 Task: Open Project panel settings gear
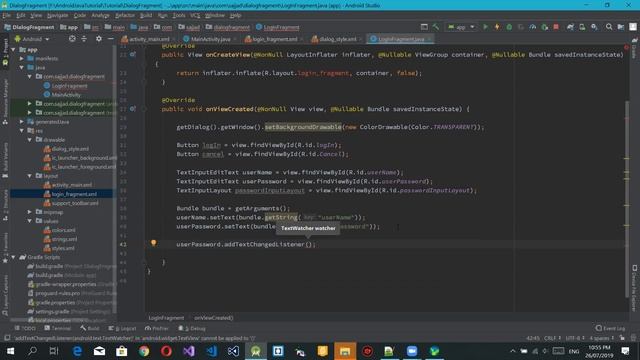(99, 39)
